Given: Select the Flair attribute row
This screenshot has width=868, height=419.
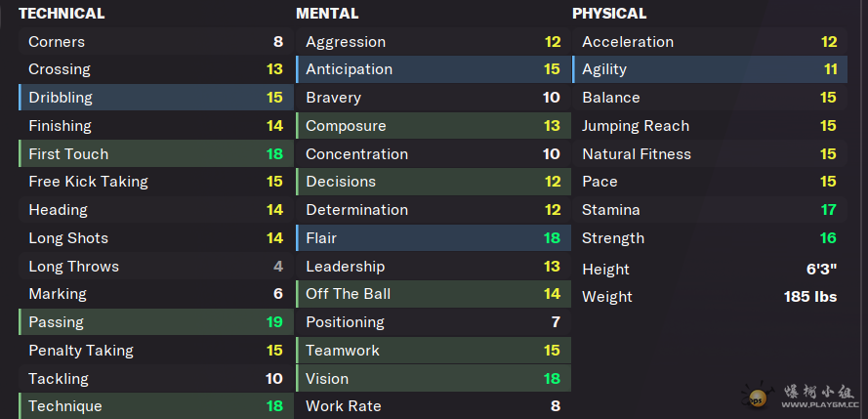Looking at the screenshot, I should [432, 238].
